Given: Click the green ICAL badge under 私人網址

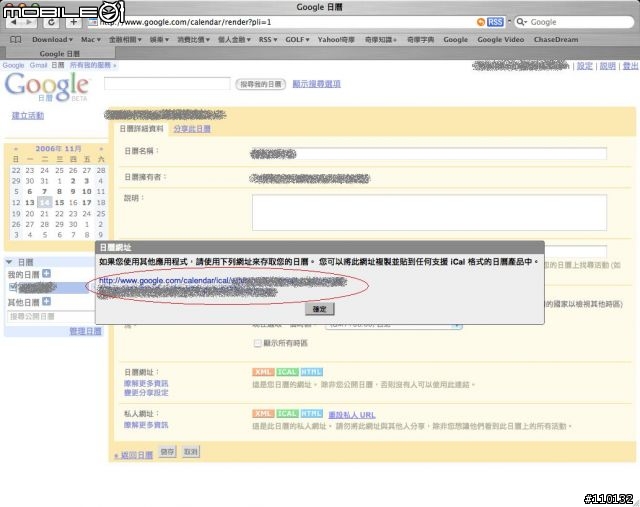Looking at the screenshot, I should point(287,414).
